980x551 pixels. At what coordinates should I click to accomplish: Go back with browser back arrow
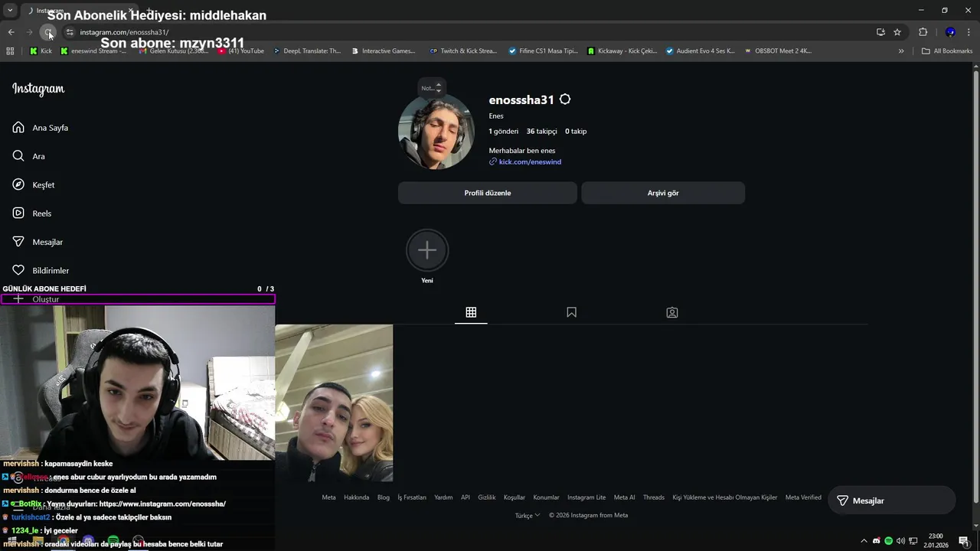[x=11, y=32]
